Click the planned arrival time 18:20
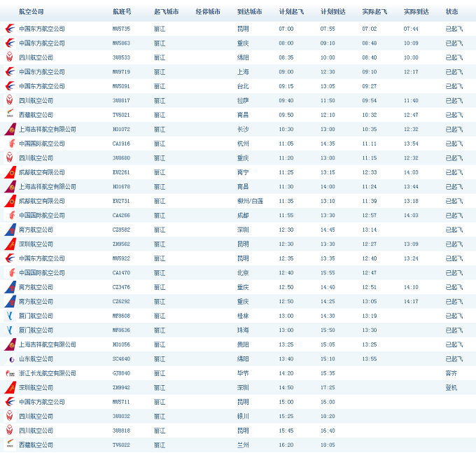 (328, 417)
